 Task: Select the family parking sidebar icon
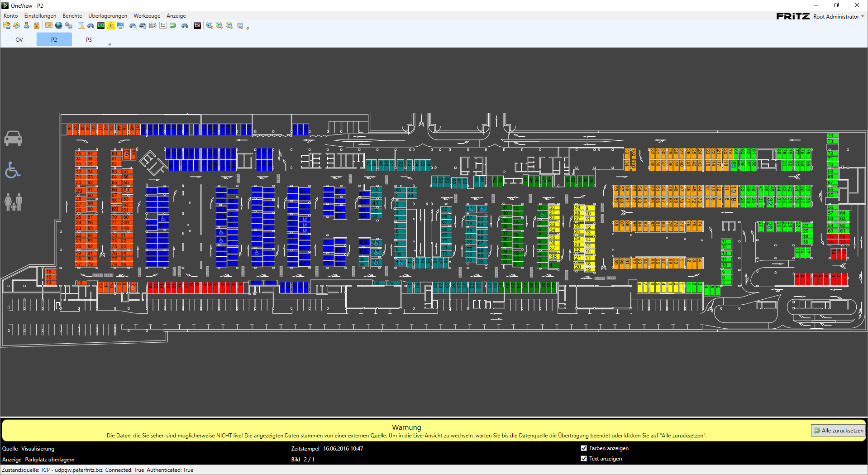point(14,202)
